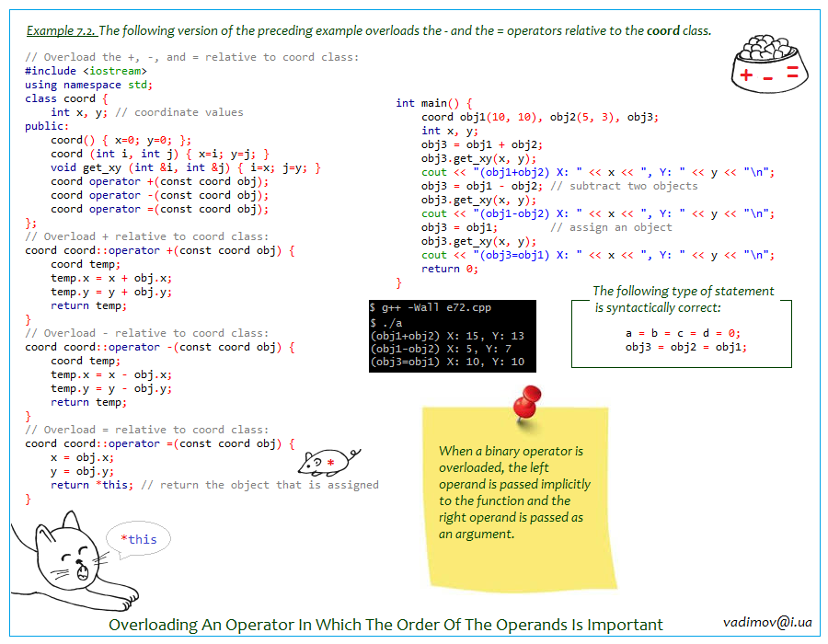The width and height of the screenshot is (828, 644).
Task: Click the "public:" keyword line
Action: point(47,126)
